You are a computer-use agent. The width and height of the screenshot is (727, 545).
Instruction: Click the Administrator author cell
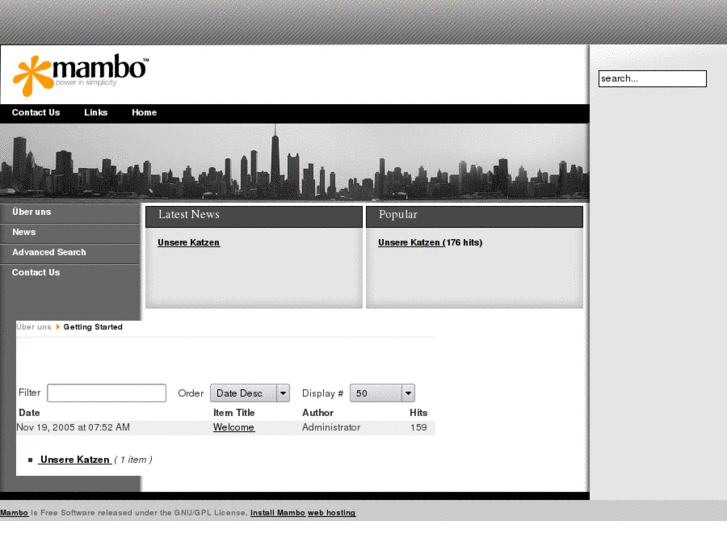click(331, 427)
